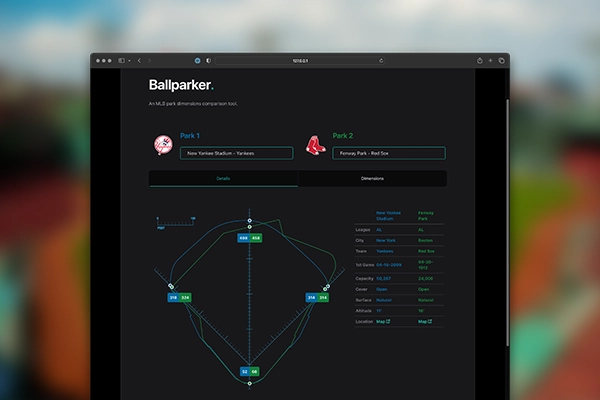The width and height of the screenshot is (600, 400).
Task: Click the Red Sox logo beside Park 2
Action: click(x=316, y=145)
